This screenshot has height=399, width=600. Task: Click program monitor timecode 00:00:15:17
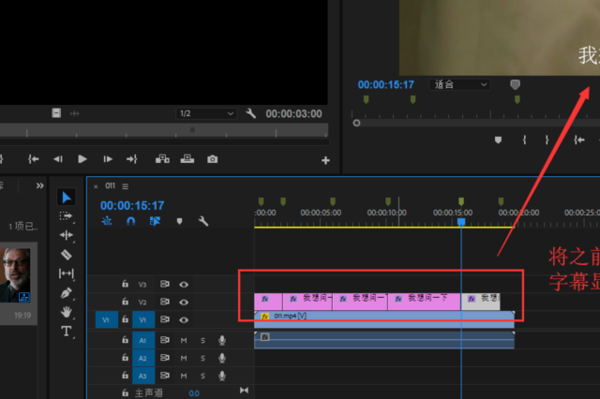coord(386,85)
